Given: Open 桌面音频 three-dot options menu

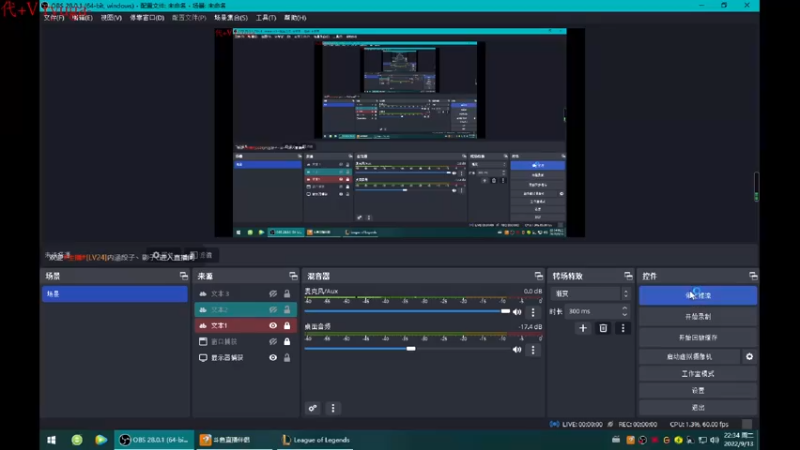Looking at the screenshot, I should click(533, 349).
